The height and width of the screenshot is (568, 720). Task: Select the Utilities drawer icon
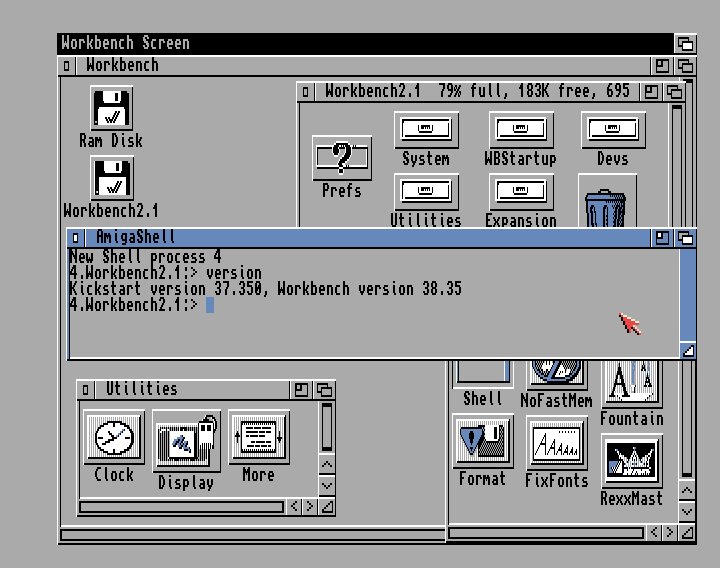click(426, 192)
